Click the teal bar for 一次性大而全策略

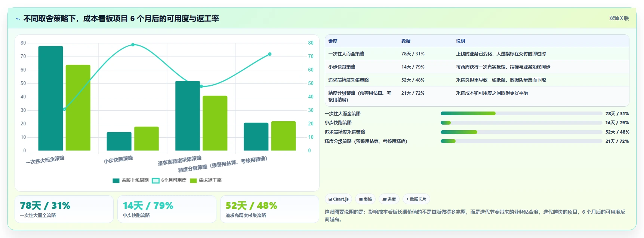pos(50,98)
